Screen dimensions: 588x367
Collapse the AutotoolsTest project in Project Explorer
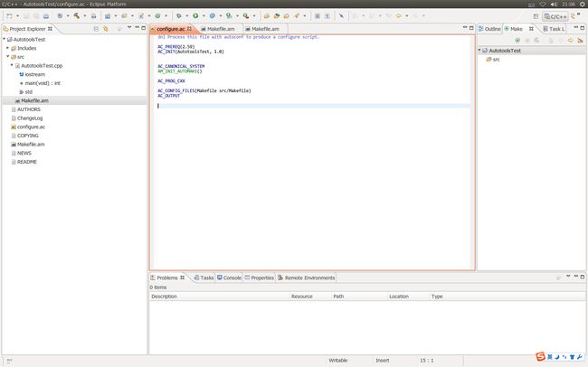click(5, 39)
